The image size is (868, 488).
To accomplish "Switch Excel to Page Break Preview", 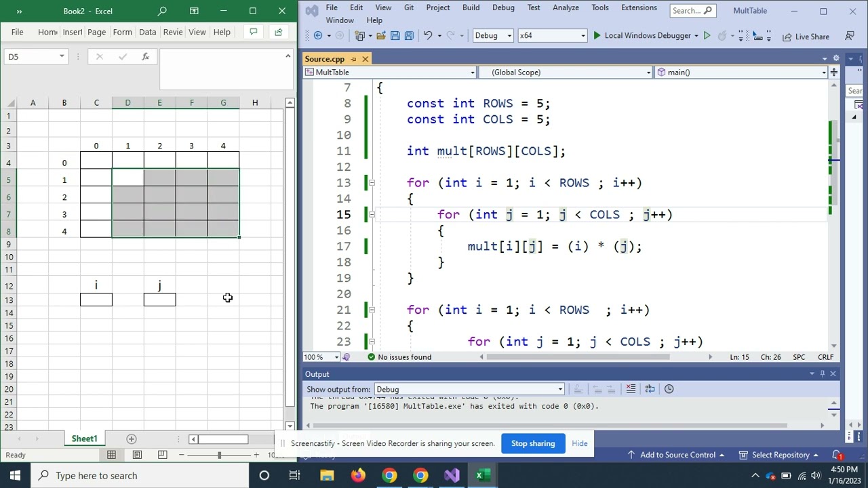I will click(162, 455).
